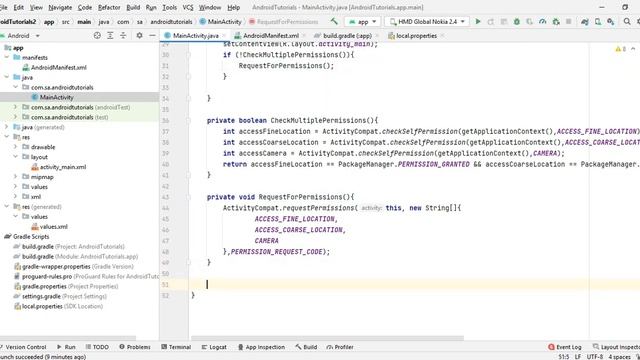Click the Attach Debugger to process icon
Viewport: 640px width, 360px height.
(556, 22)
